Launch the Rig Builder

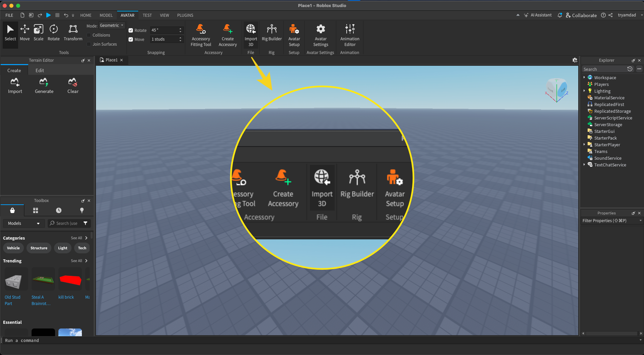(x=272, y=33)
